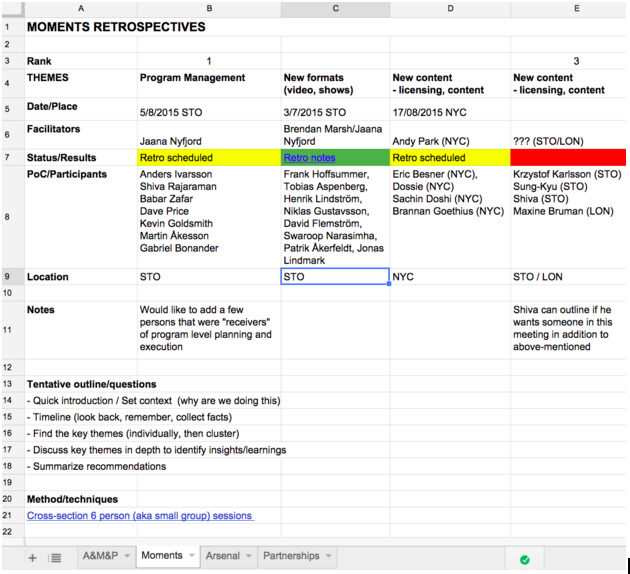Click the yellow Retro scheduled cell under 17/08/2015 NYC
This screenshot has width=630, height=574.
point(450,157)
